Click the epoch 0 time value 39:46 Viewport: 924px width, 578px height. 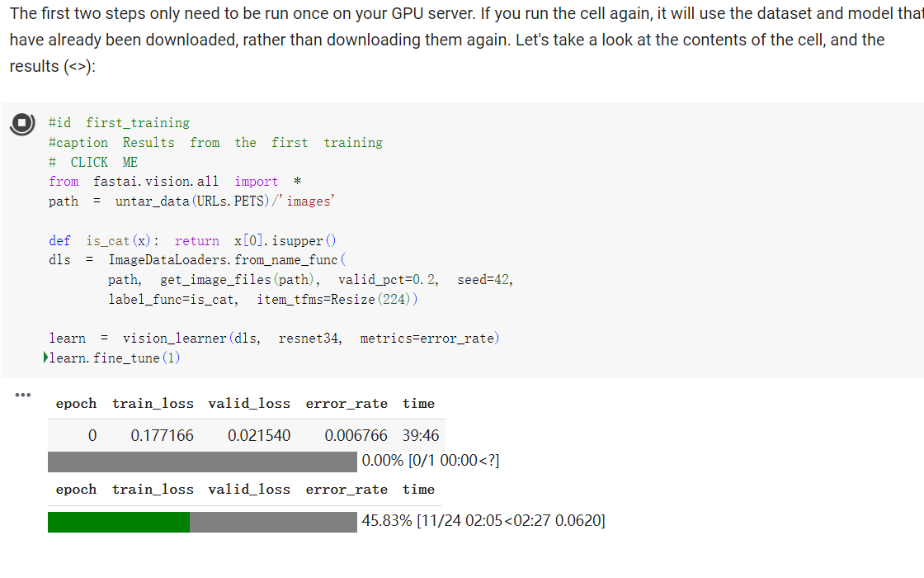(x=421, y=435)
